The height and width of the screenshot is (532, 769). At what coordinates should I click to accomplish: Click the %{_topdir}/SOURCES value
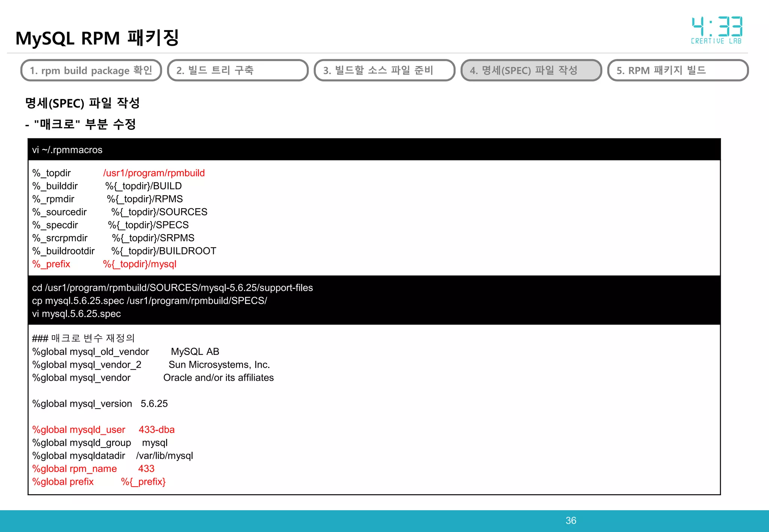pyautogui.click(x=159, y=212)
